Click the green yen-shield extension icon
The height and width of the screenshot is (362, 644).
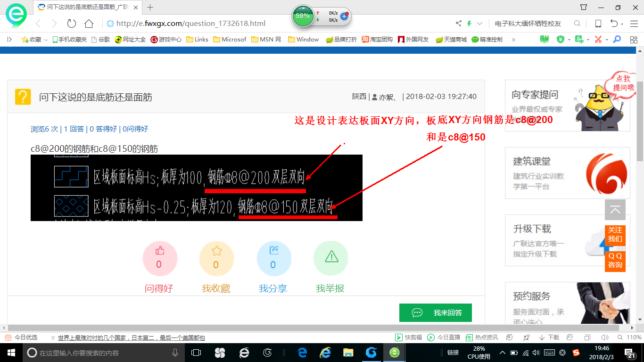point(561,40)
